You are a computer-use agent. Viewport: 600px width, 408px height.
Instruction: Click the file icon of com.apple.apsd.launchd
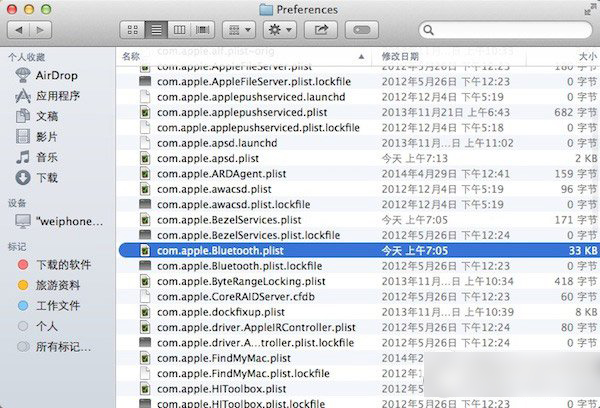pos(145,143)
